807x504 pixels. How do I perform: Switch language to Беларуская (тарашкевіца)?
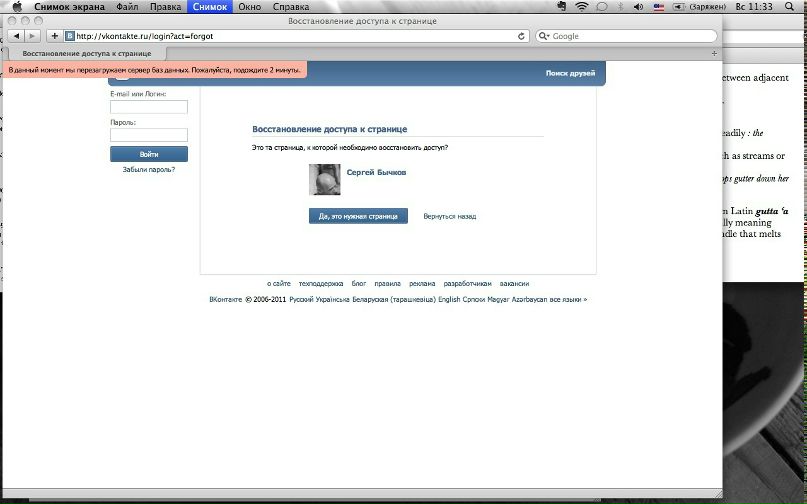(394, 300)
